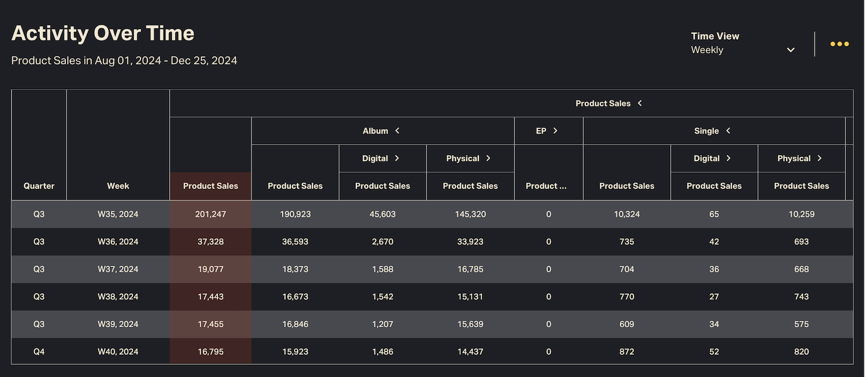Click the Week column header
The image size is (868, 377).
point(118,186)
